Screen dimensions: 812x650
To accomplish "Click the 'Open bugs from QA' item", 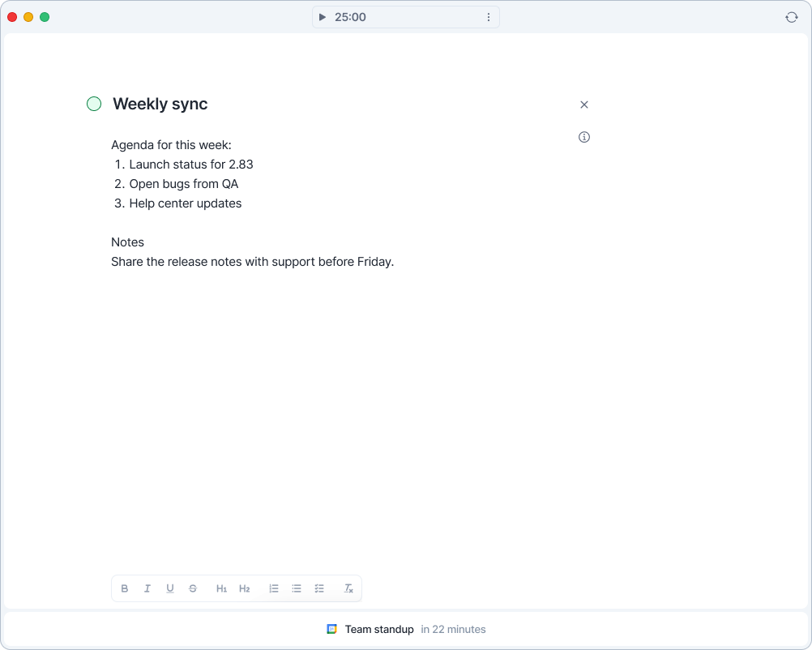I will point(184,184).
